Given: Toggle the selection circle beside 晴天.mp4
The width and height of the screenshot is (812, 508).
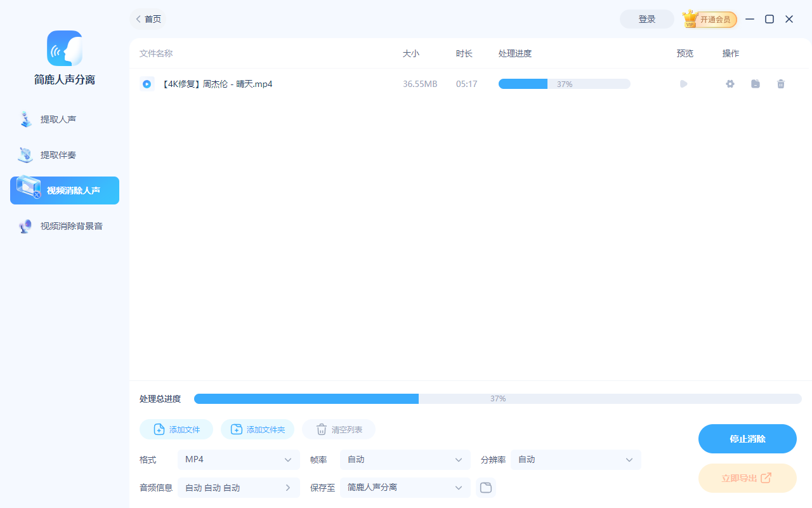Looking at the screenshot, I should (x=147, y=83).
